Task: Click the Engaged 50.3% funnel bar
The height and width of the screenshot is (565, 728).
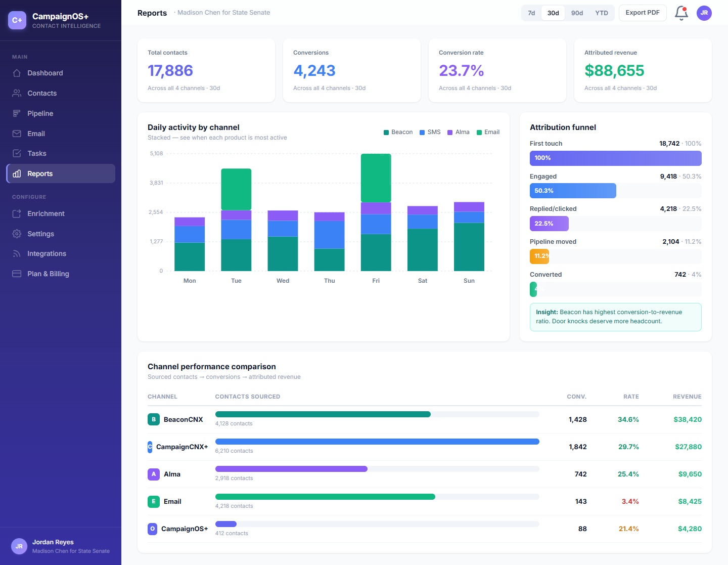Action: 573,191
